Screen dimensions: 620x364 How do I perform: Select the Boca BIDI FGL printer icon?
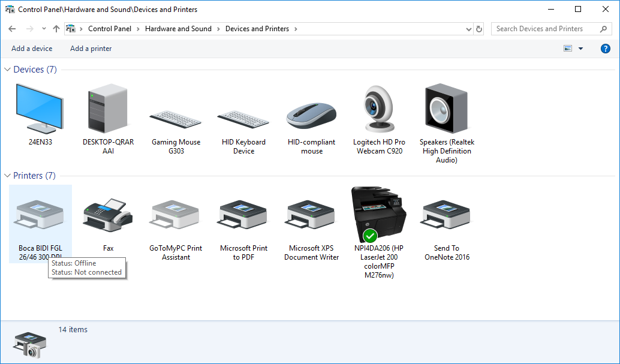40,214
